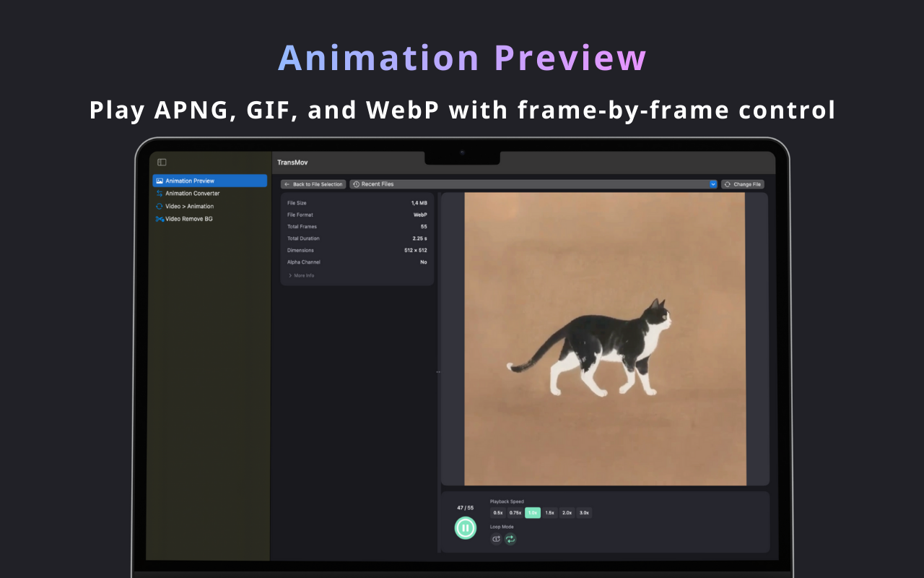Click the chevron at right of Recent Files

[x=713, y=184]
